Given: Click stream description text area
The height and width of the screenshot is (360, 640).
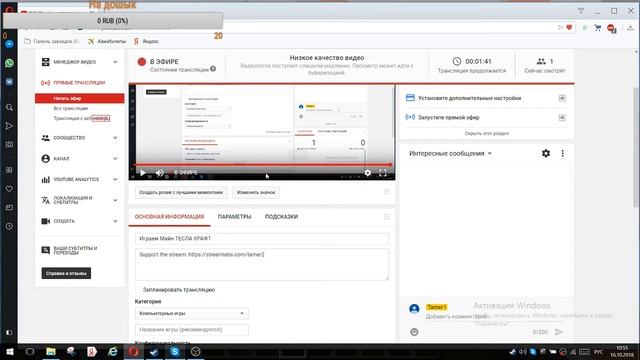Looking at the screenshot, I should 262,264.
